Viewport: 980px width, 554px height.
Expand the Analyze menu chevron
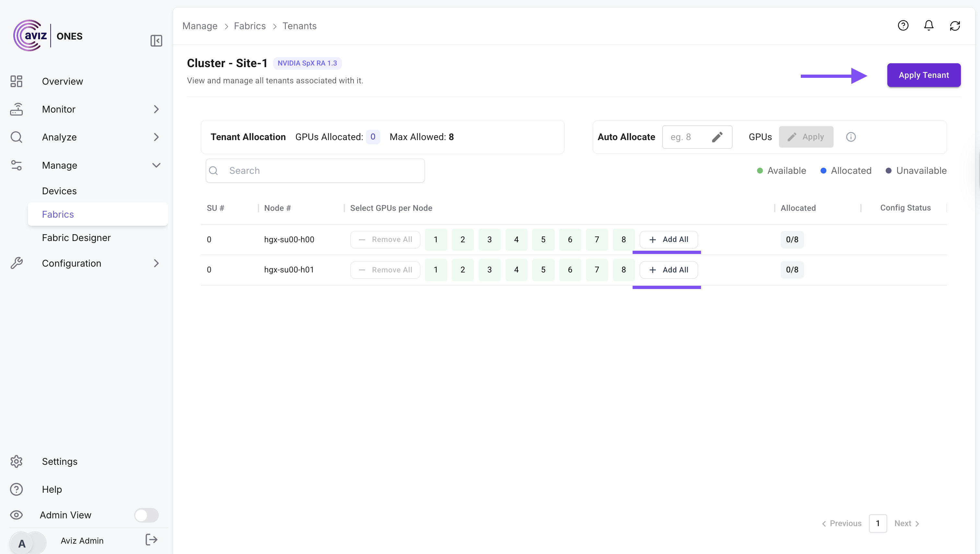click(x=156, y=137)
